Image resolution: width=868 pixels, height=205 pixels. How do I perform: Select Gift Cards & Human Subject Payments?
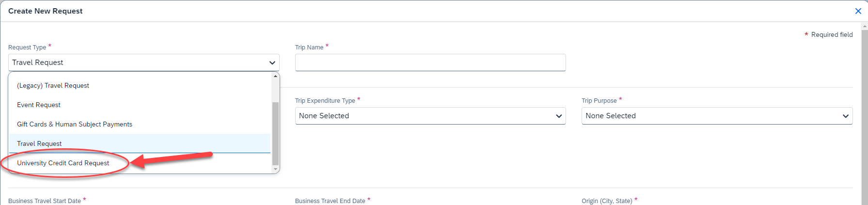click(x=75, y=125)
